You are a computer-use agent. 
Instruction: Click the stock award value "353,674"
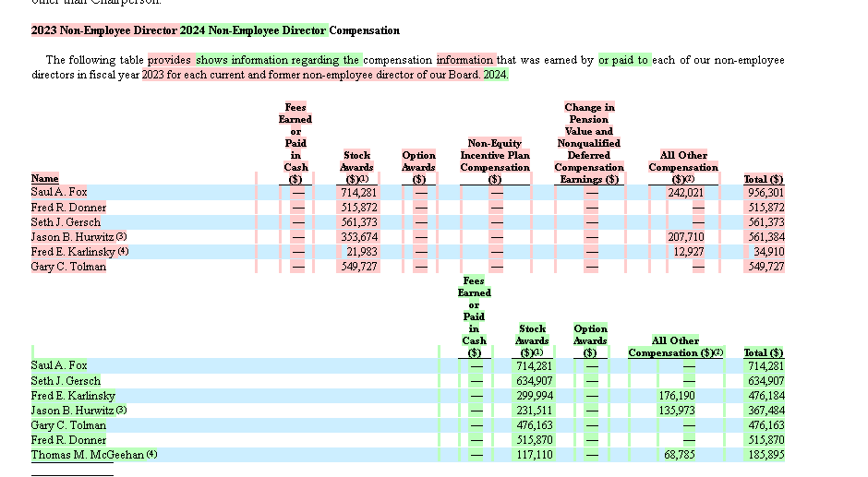point(358,237)
